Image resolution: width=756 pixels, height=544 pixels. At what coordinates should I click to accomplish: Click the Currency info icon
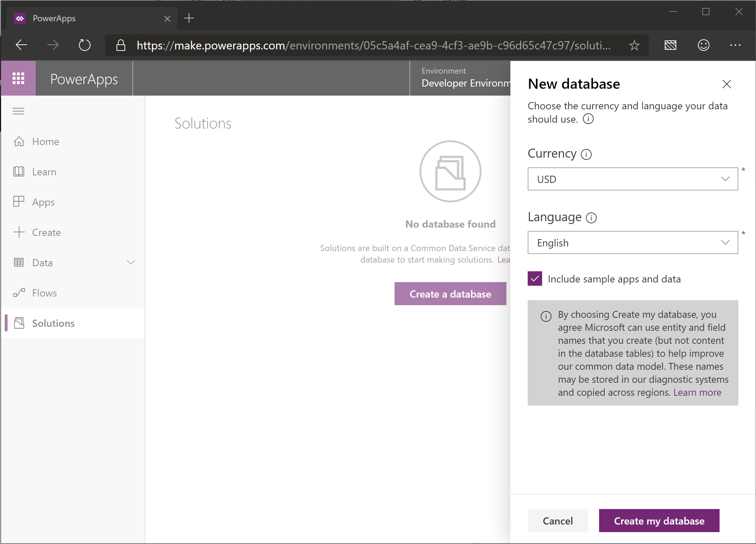click(x=586, y=154)
